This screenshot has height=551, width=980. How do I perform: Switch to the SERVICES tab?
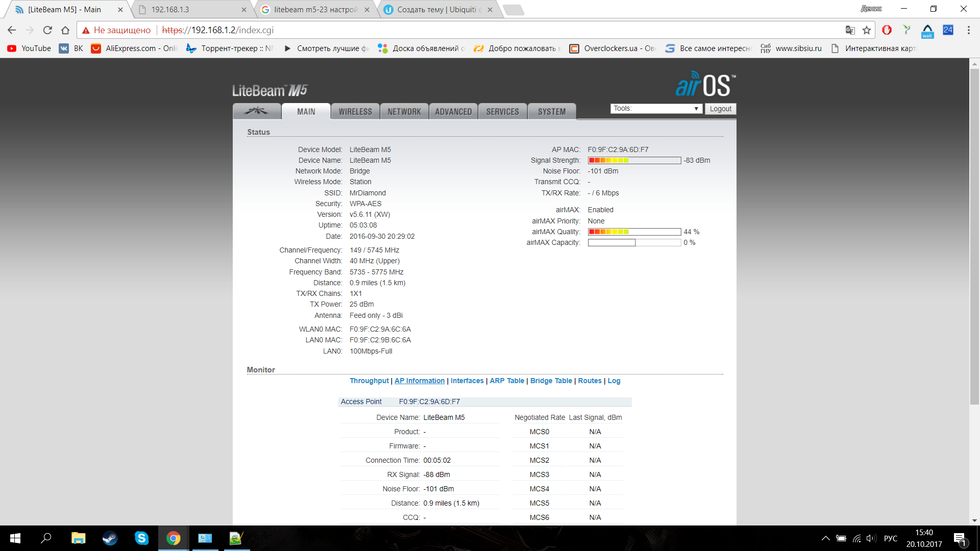pos(502,111)
